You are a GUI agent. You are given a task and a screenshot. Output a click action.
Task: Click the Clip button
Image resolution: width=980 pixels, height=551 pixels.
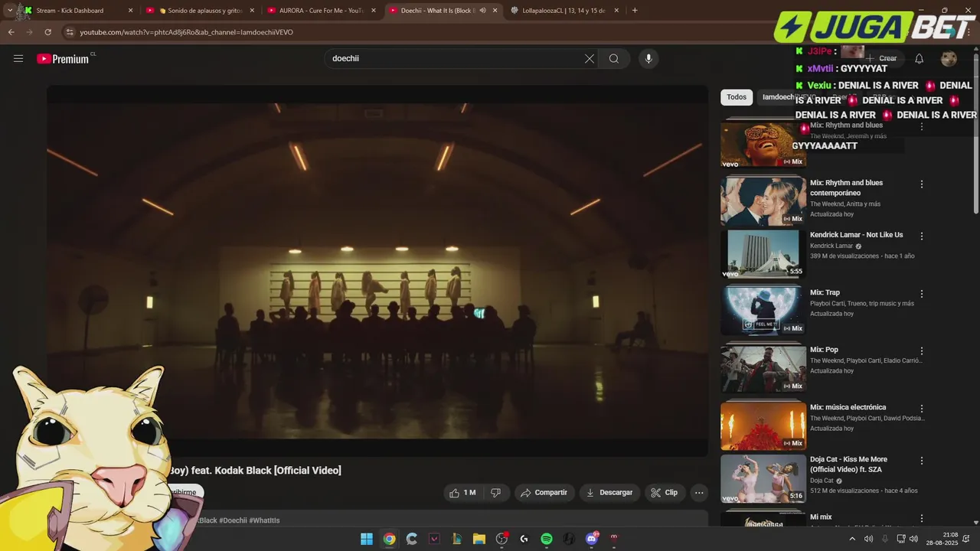tap(664, 493)
